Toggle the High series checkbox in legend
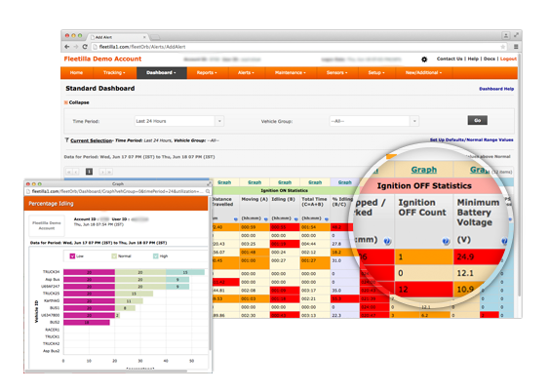550x392 pixels. click(156, 255)
